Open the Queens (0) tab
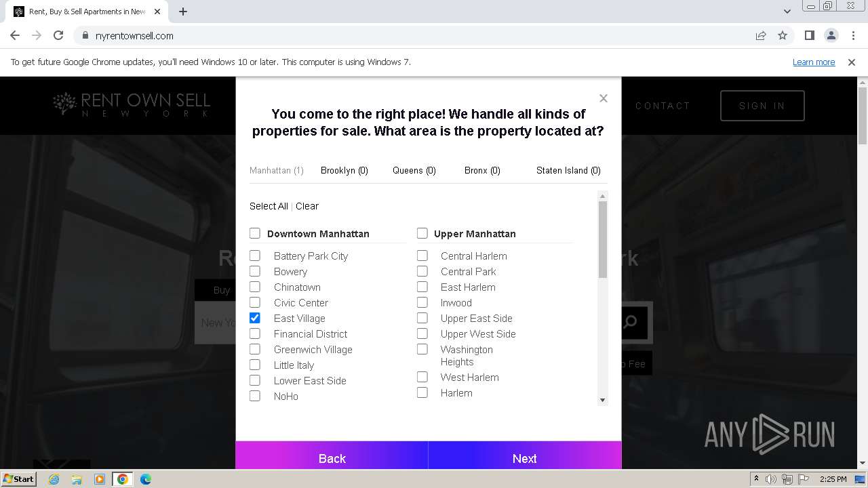The width and height of the screenshot is (868, 488). (414, 170)
